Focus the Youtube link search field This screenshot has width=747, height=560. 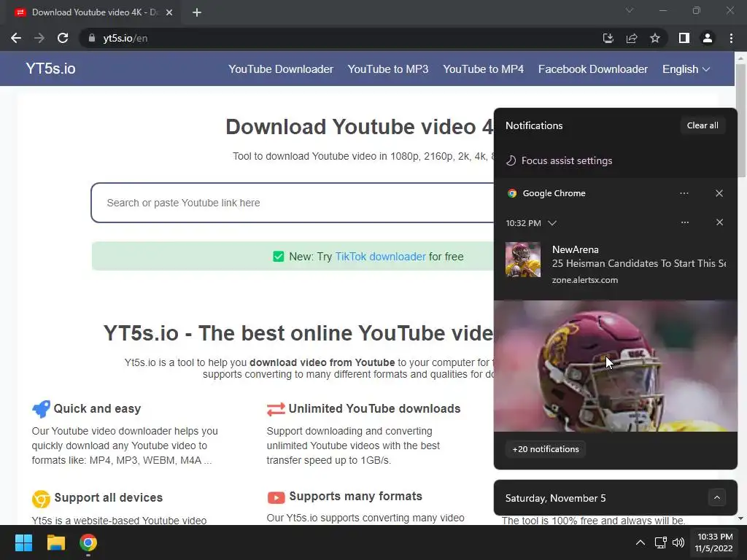(x=293, y=203)
